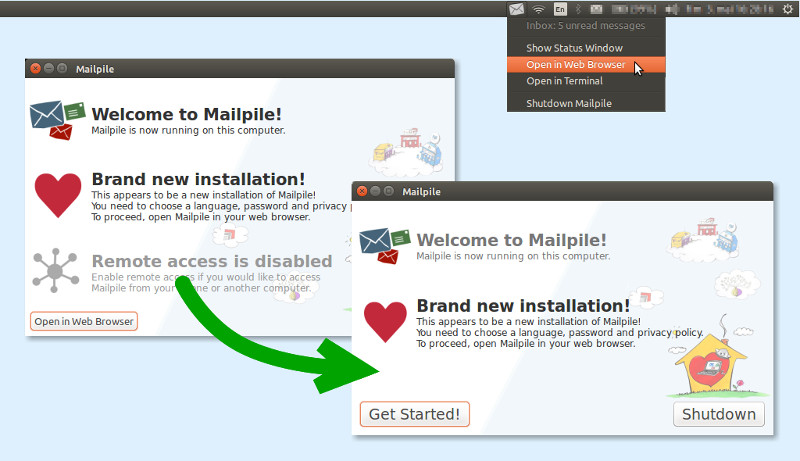Screen dimensions: 800x461
Task: Choose Open in Web Browser menu item
Action: (x=586, y=65)
